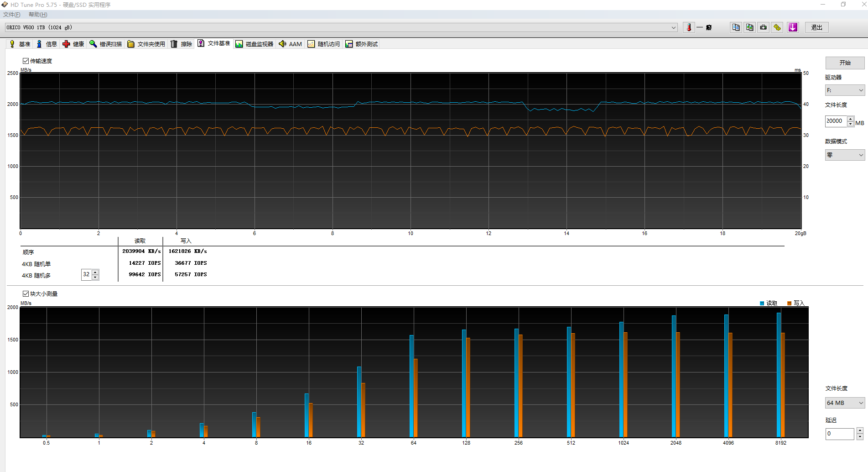The image size is (868, 472).
Task: Click the 20000 file length input field
Action: pos(836,121)
